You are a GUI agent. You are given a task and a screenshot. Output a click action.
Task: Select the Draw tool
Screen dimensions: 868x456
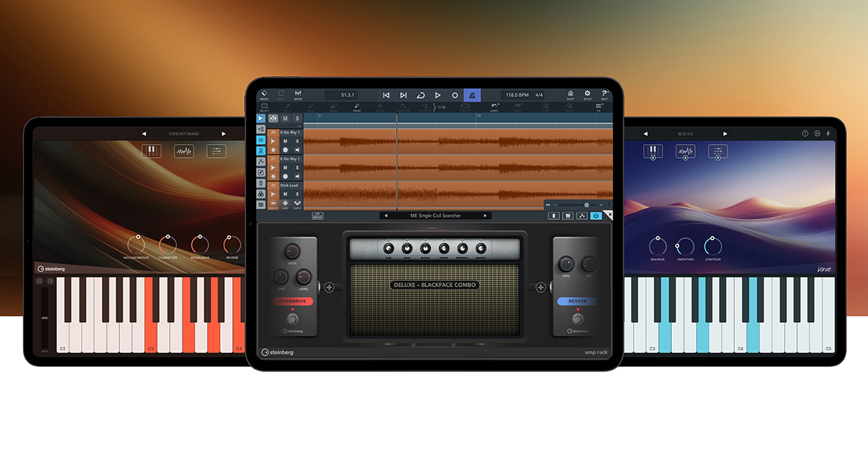pos(357,106)
